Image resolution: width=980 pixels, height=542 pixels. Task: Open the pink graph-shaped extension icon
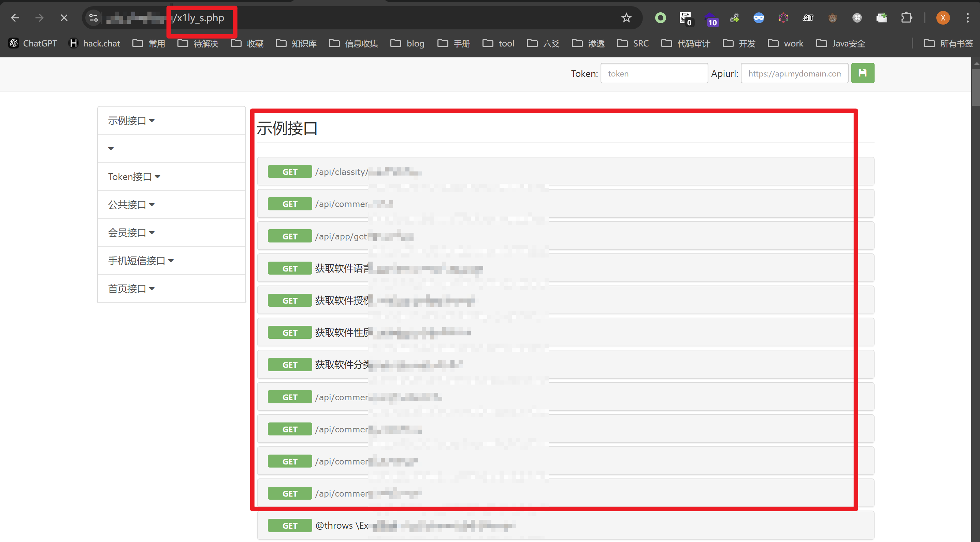(783, 18)
